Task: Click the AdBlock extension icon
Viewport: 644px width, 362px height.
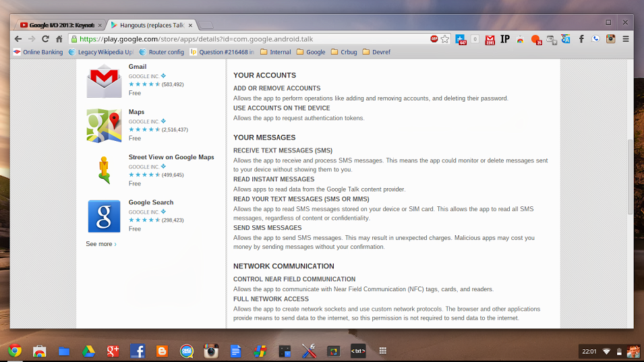Action: pos(434,39)
